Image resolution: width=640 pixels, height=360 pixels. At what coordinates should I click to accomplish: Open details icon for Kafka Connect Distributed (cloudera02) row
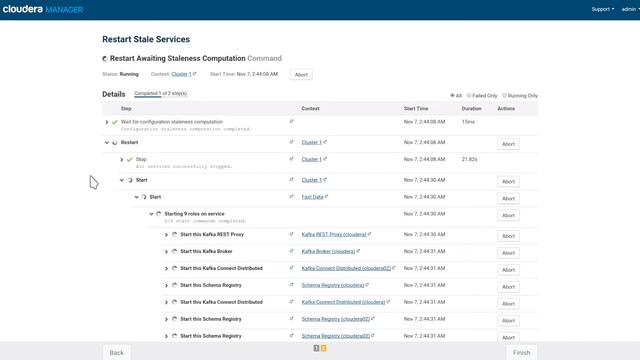(291, 268)
